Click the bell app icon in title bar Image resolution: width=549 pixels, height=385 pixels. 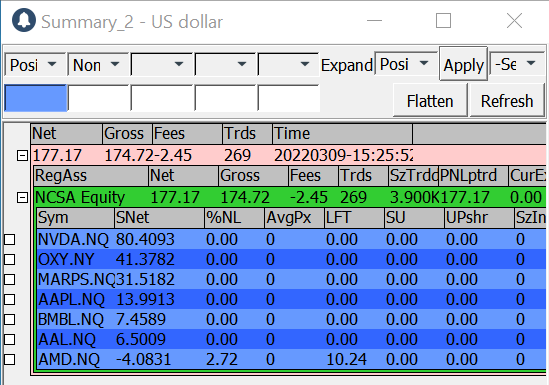click(x=24, y=20)
